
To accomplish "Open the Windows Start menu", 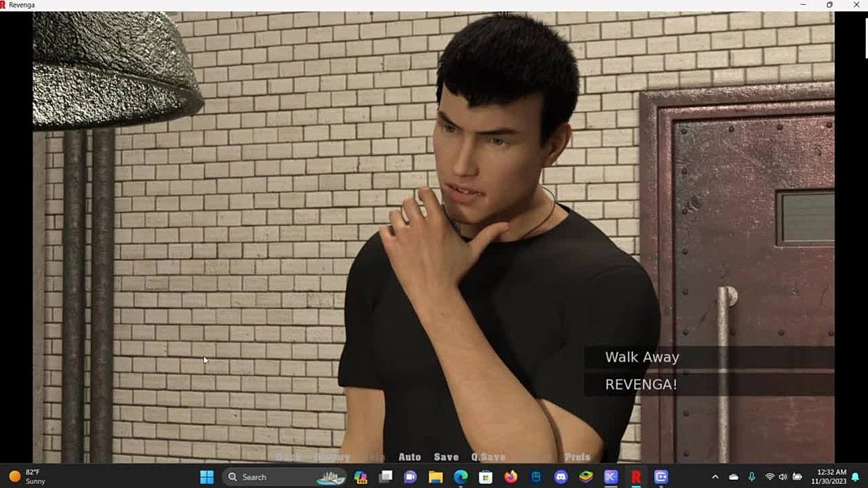I will coord(207,477).
